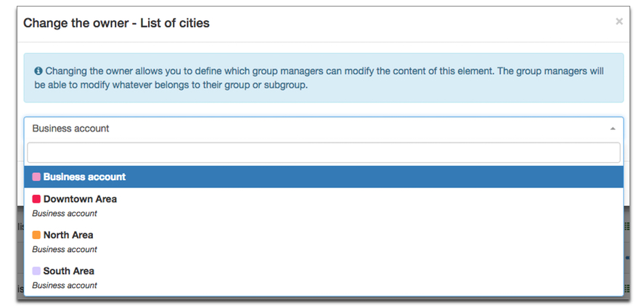The image size is (644, 308).
Task: Click the info icon in blue notice
Action: pyautogui.click(x=38, y=71)
